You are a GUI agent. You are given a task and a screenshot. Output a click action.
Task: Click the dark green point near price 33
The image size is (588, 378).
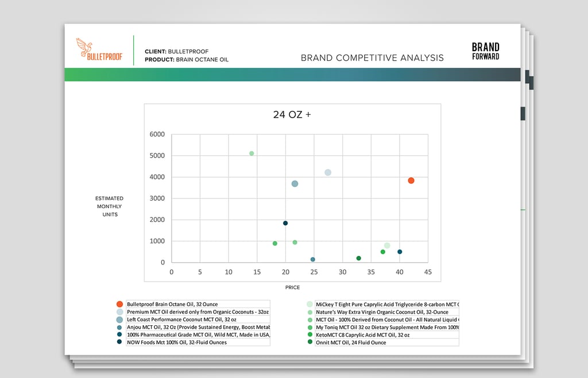pos(358,258)
